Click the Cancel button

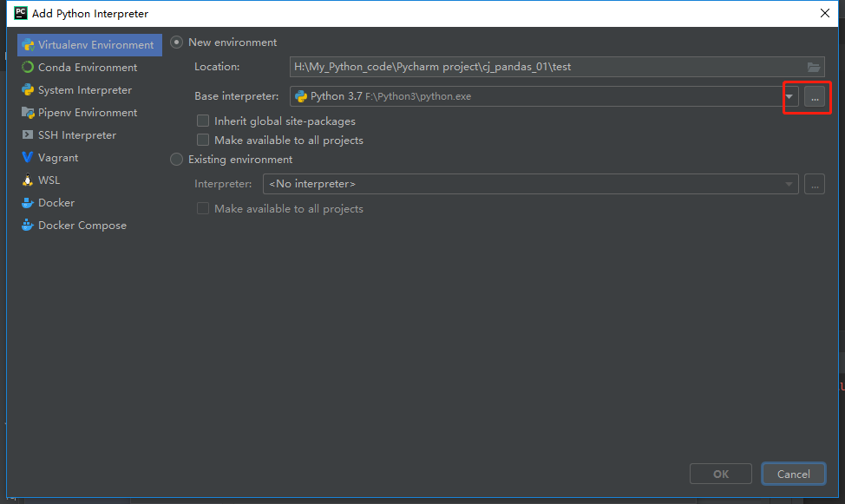(x=793, y=474)
